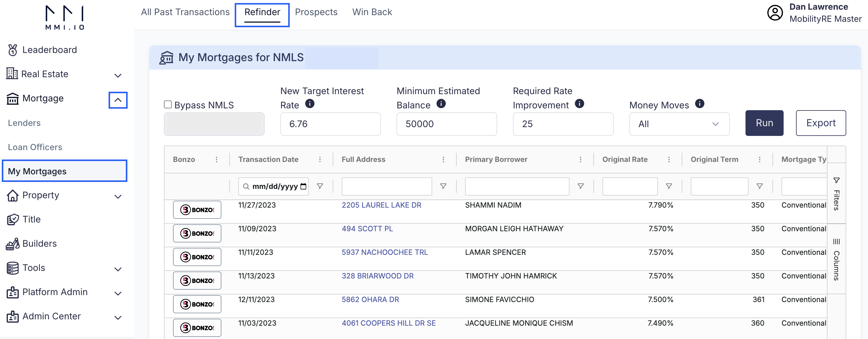Open Transaction Date column filter funnel icon
The width and height of the screenshot is (868, 339).
tap(320, 186)
